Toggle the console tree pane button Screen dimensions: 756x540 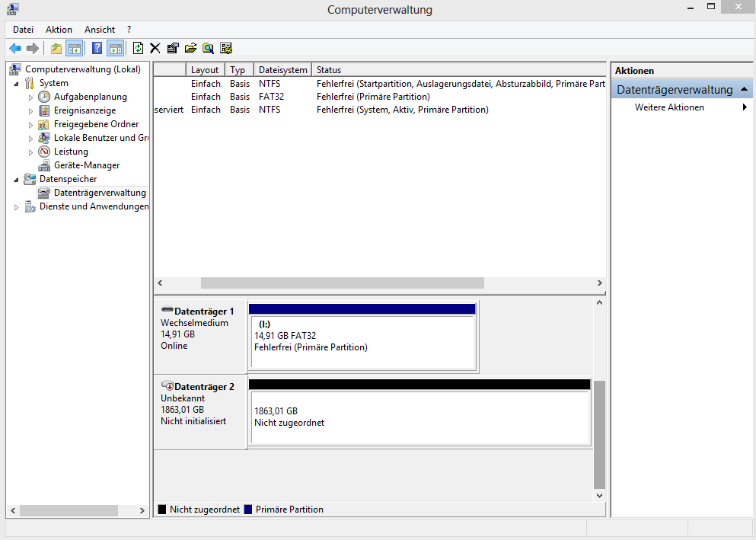74,48
